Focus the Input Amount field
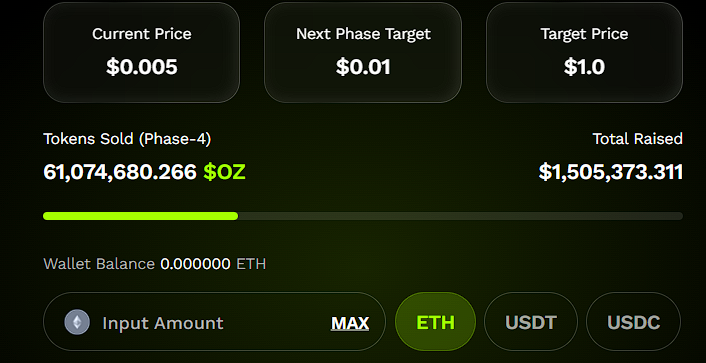The width and height of the screenshot is (706, 363). click(x=214, y=322)
